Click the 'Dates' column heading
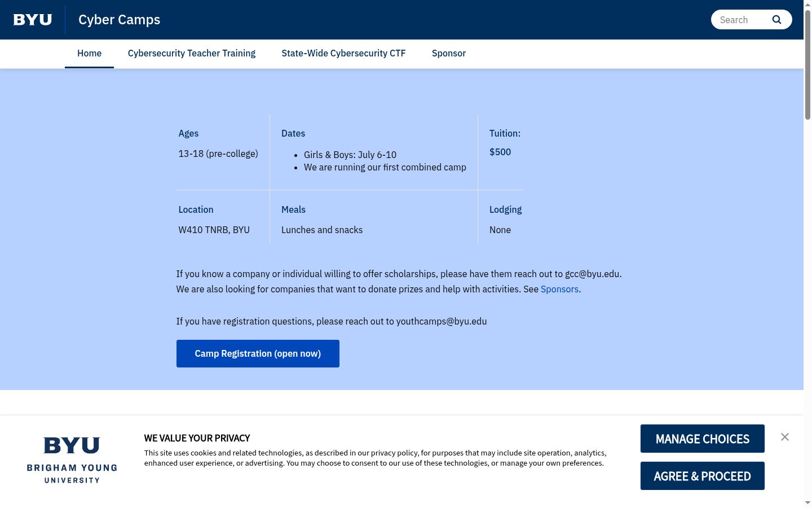 [x=293, y=133]
